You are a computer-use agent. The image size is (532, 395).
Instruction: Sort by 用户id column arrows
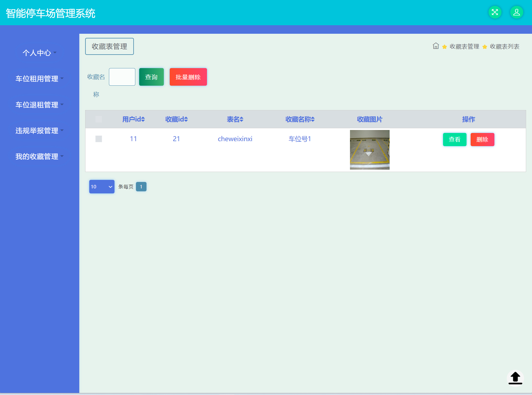tap(143, 119)
